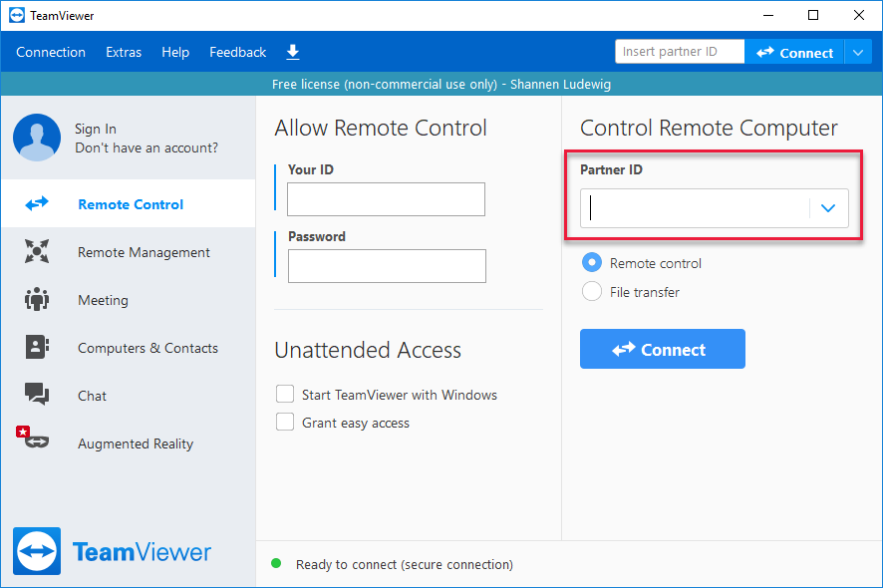
Task: Click the Computers & Contacts address book icon
Action: click(37, 347)
